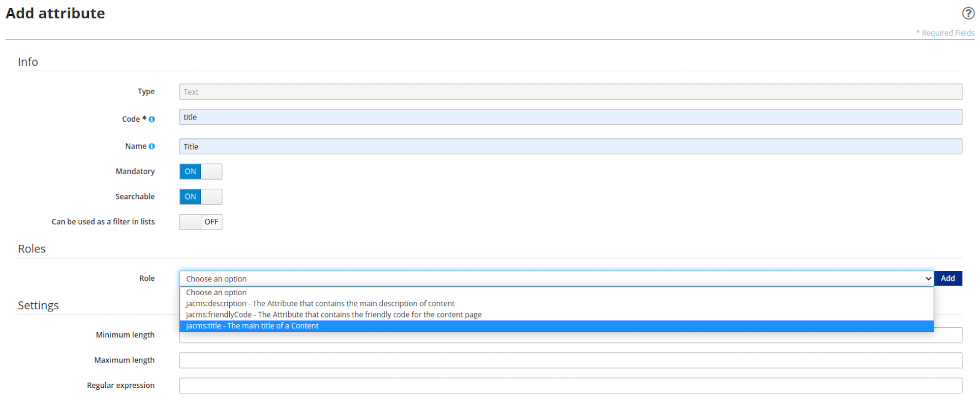Click the 'Maximum length' label

[125, 360]
